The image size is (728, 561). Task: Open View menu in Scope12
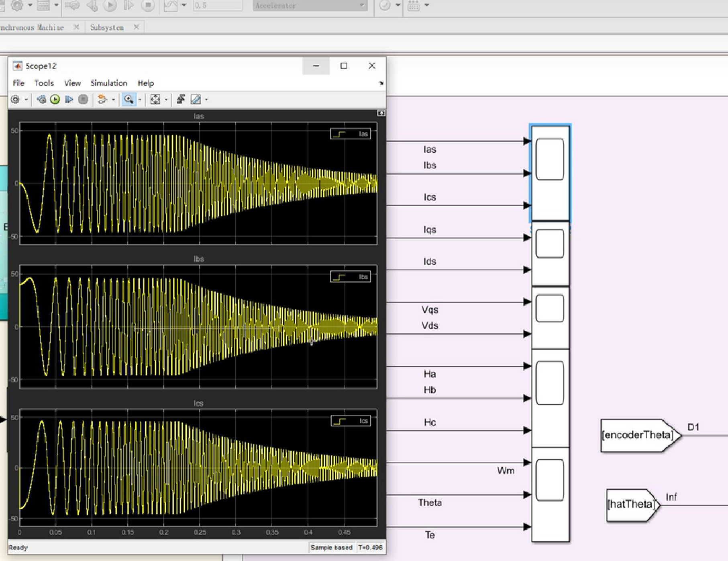(x=72, y=83)
